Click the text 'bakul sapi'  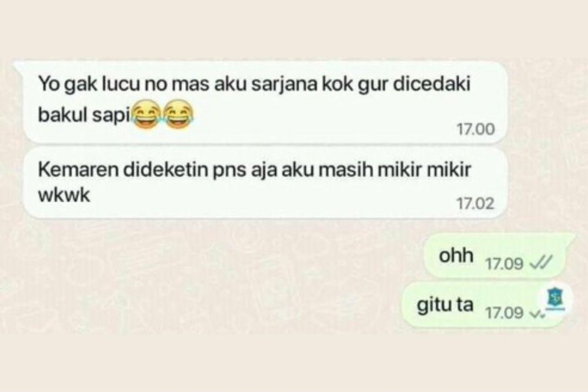click(x=84, y=115)
